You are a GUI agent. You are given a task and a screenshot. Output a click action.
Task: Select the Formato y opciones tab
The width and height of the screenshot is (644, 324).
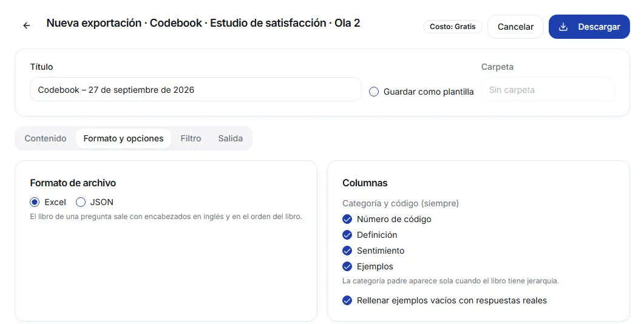click(x=123, y=138)
